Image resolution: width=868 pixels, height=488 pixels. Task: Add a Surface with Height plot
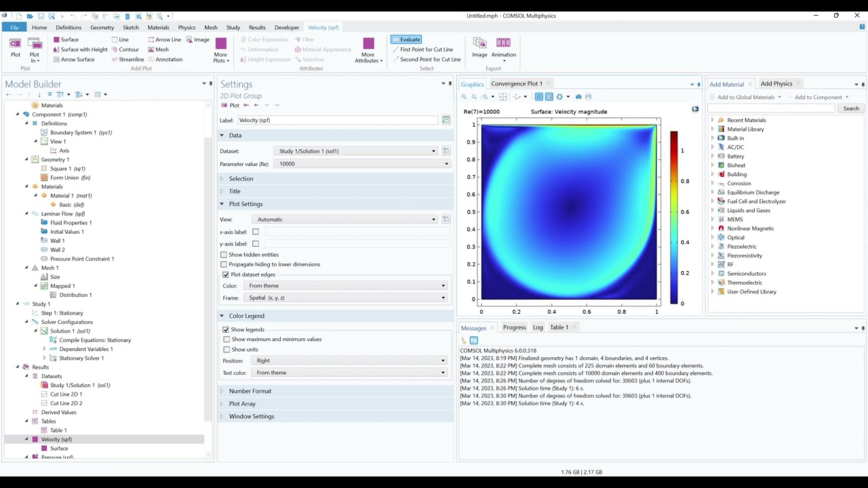click(x=80, y=49)
